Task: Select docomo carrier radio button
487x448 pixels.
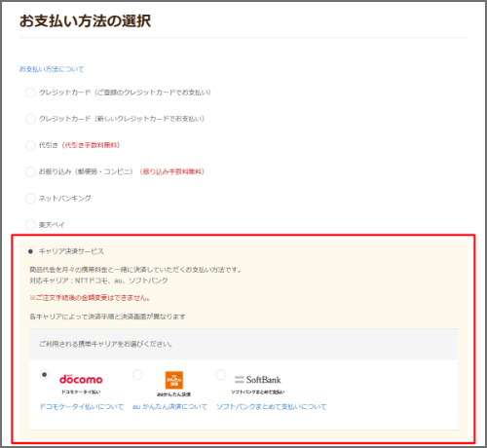Action: click(44, 374)
